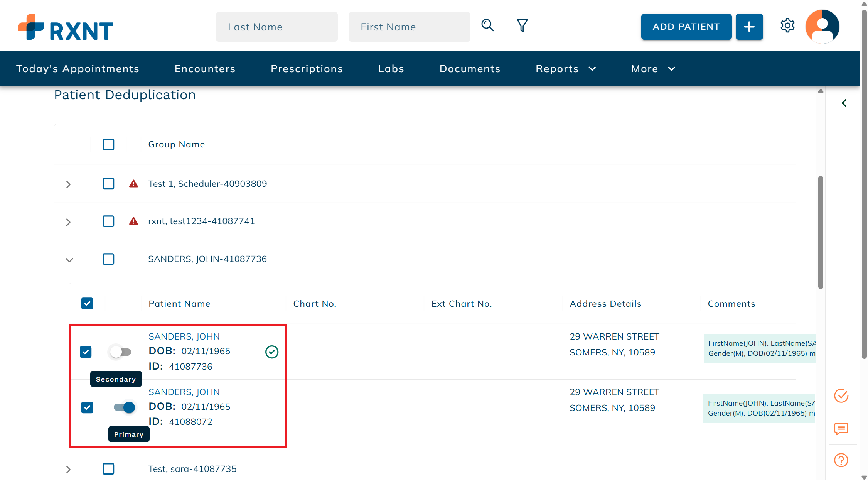This screenshot has width=868, height=480.
Task: Open the Reports dropdown menu
Action: pos(565,69)
